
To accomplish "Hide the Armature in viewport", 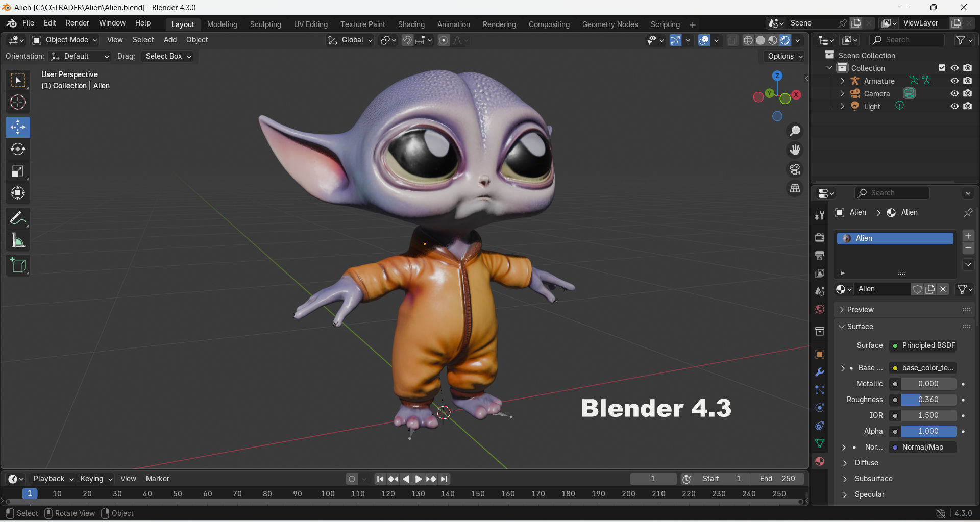I will click(954, 81).
